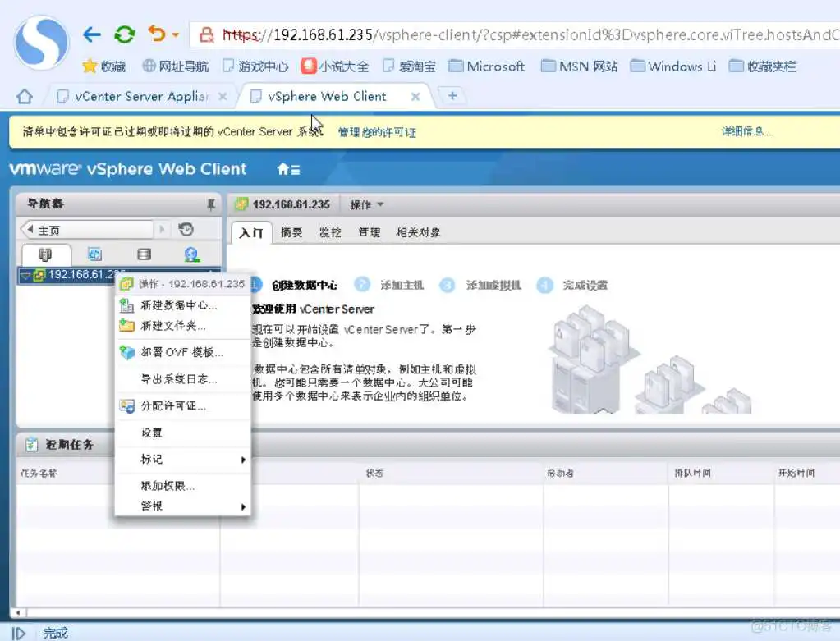This screenshot has height=641, width=840.
Task: Click the browser home icon
Action: point(25,96)
